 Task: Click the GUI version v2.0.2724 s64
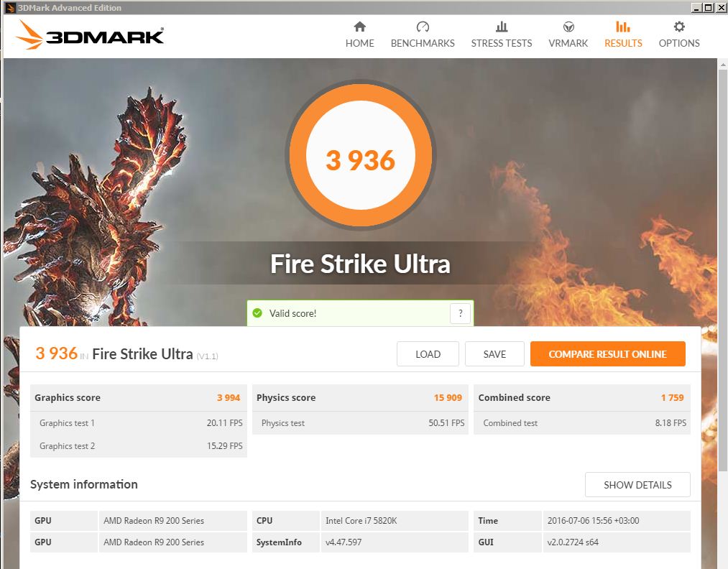573,542
